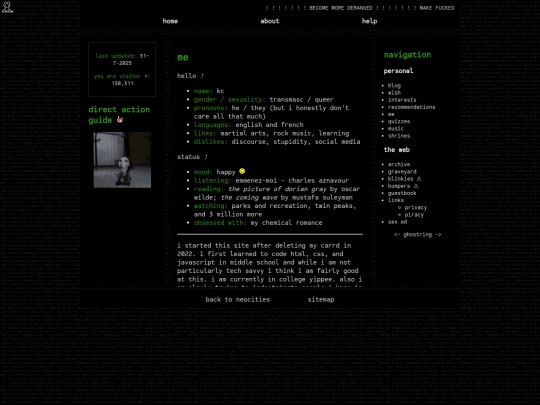Click the left arrow of the ghostring webring
Viewport: 540px width, 405px height.
397,235
